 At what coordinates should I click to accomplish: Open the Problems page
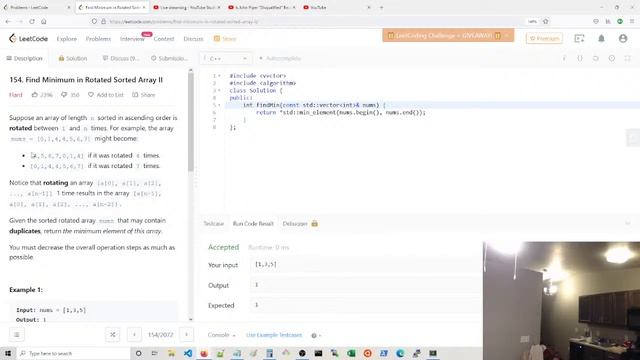98,39
